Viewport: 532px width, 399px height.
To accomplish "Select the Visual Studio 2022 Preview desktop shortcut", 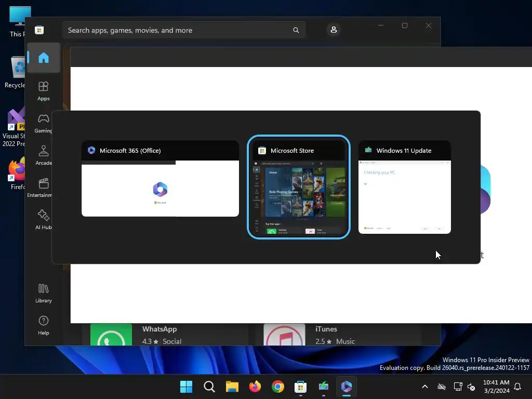I will pyautogui.click(x=14, y=127).
